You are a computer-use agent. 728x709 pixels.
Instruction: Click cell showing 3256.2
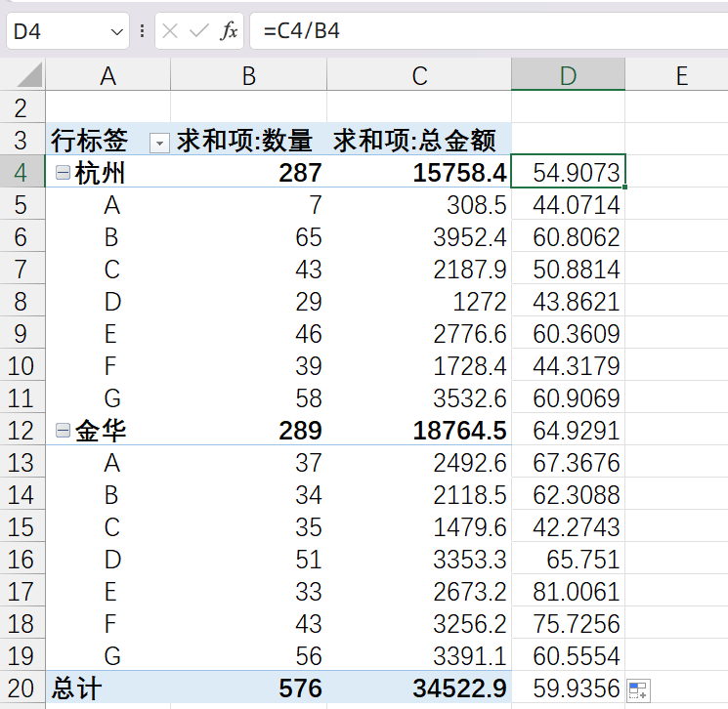click(419, 624)
